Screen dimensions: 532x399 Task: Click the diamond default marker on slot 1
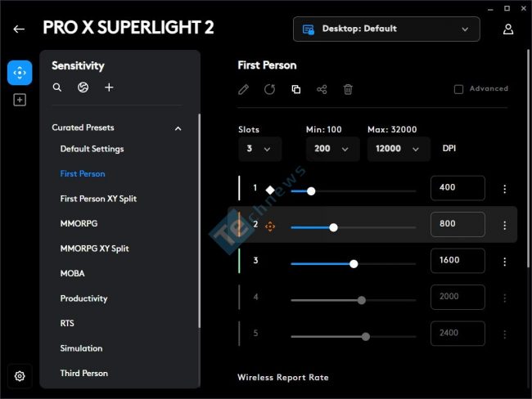coord(270,191)
